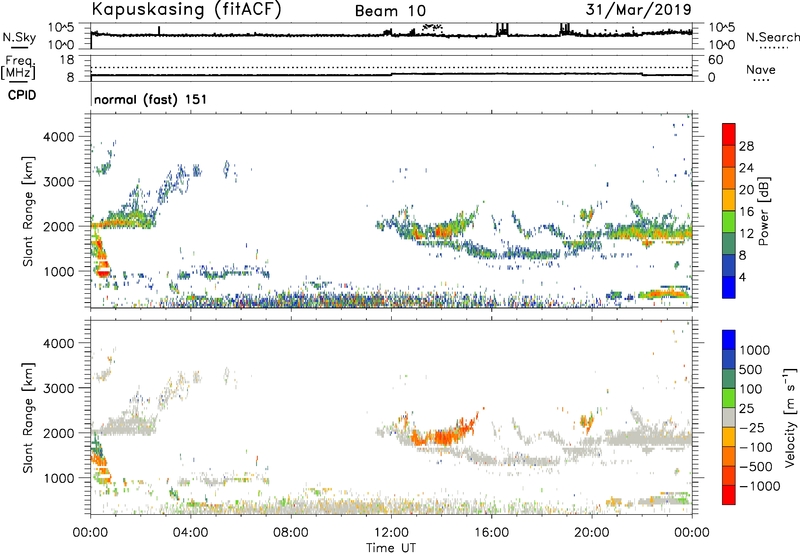Click the Kapuskasing (fitACF) plot title
The height and width of the screenshot is (554, 800).
186,10
